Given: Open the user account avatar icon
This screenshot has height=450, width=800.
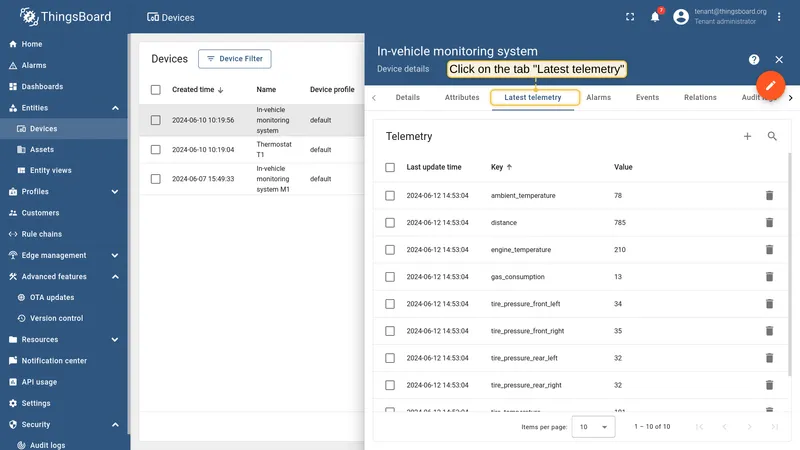Looking at the screenshot, I should click(x=681, y=17).
